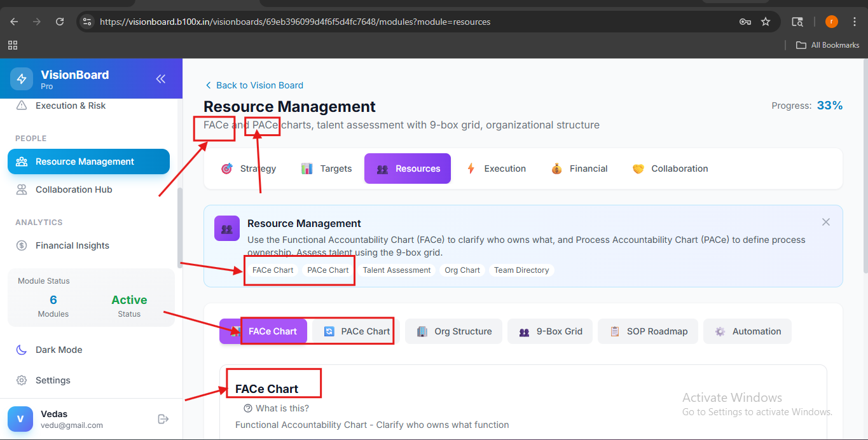
Task: Click the Financial Insights dollar icon
Action: point(22,245)
